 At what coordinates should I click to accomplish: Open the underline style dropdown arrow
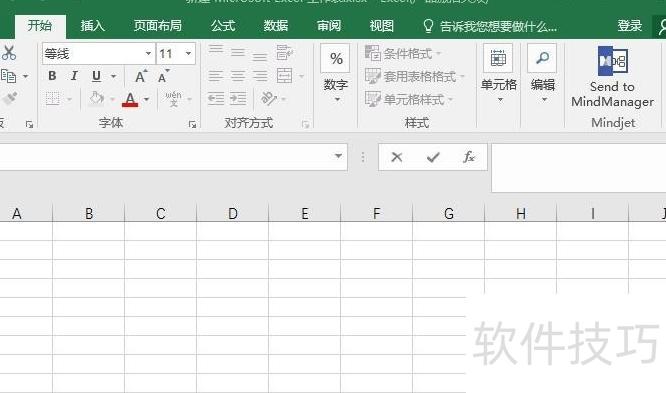(x=113, y=76)
